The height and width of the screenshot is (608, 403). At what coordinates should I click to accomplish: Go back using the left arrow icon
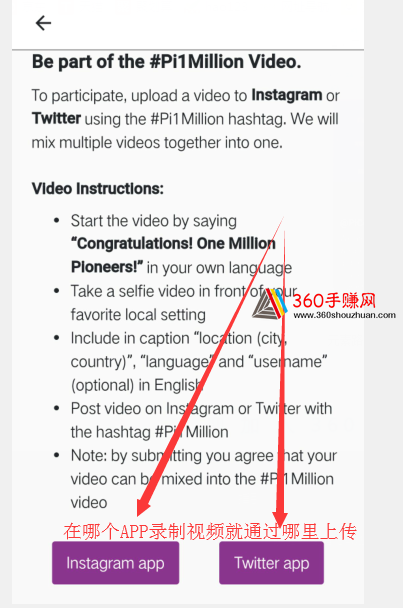43,23
